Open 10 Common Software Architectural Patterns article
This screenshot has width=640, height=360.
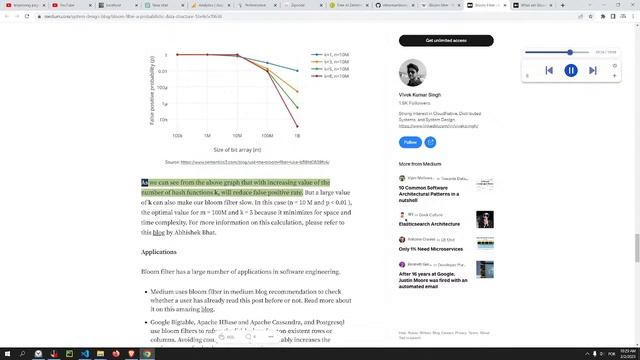[429, 194]
